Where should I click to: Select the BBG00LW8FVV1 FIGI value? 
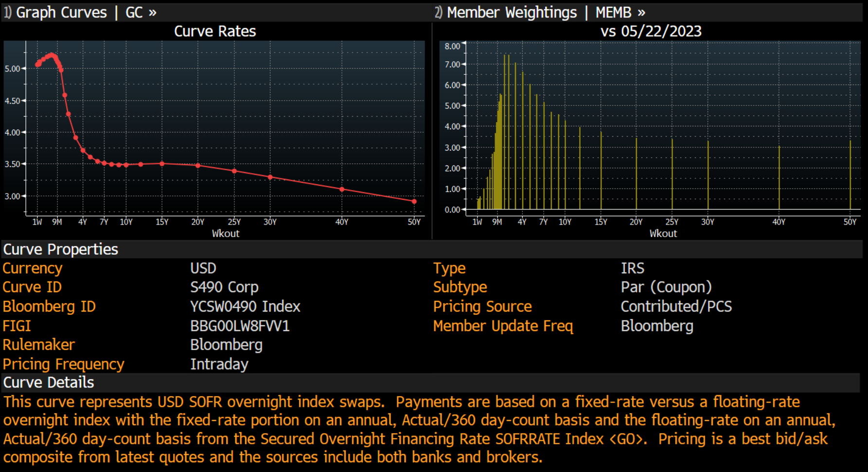pos(240,326)
